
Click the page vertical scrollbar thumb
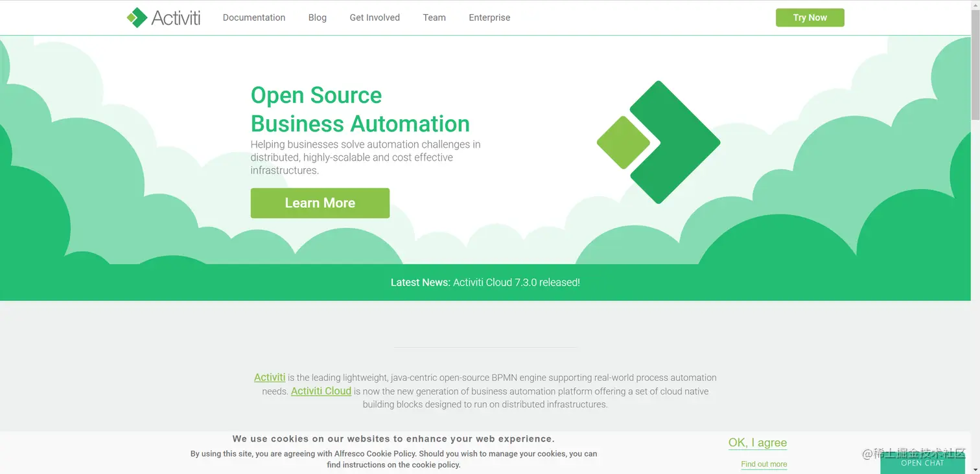[975, 65]
